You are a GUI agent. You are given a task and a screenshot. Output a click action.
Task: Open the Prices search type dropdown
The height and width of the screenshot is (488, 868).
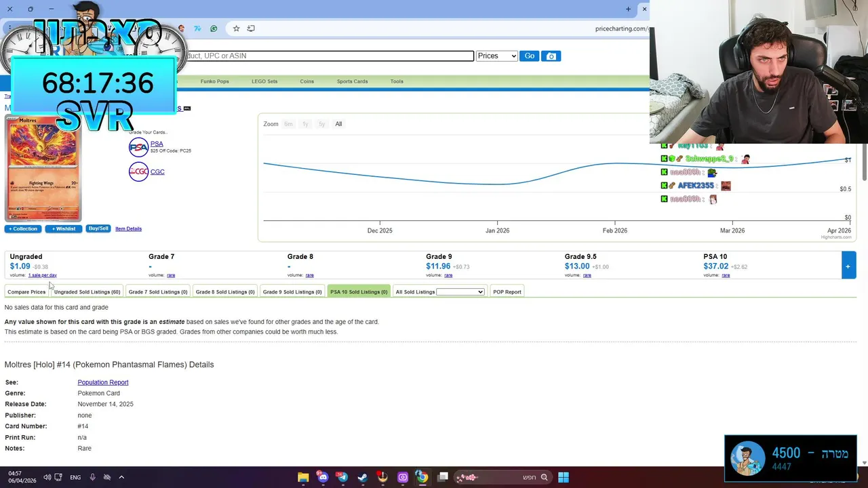tap(496, 56)
